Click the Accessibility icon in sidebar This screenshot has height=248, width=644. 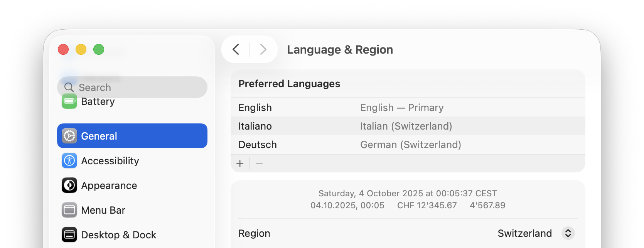(69, 160)
